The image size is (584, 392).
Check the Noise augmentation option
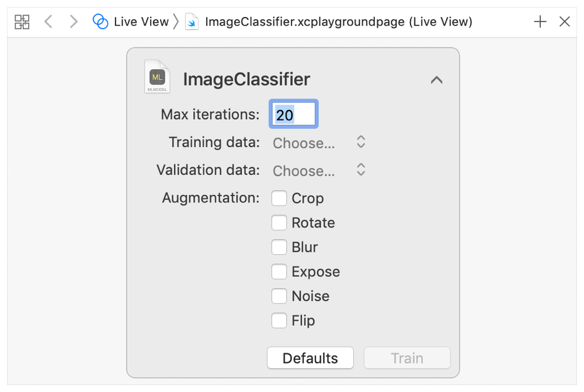(x=279, y=296)
